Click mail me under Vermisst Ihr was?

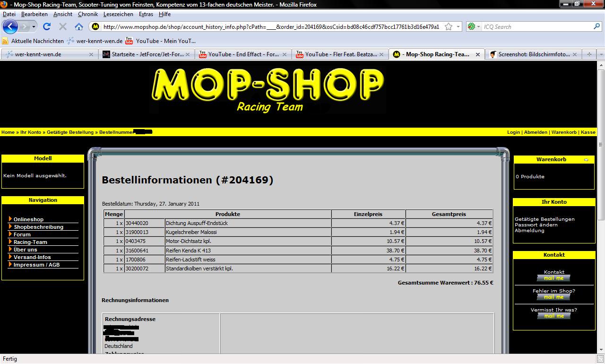point(553,316)
